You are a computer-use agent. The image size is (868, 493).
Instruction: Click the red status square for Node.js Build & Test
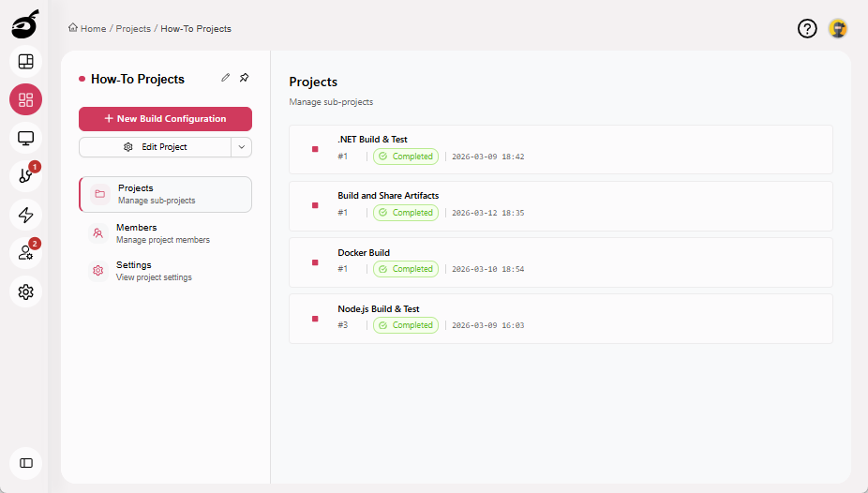click(x=315, y=319)
